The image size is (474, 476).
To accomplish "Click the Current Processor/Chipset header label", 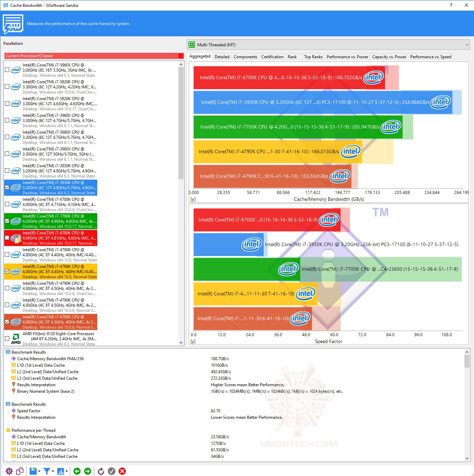I will tap(29, 56).
